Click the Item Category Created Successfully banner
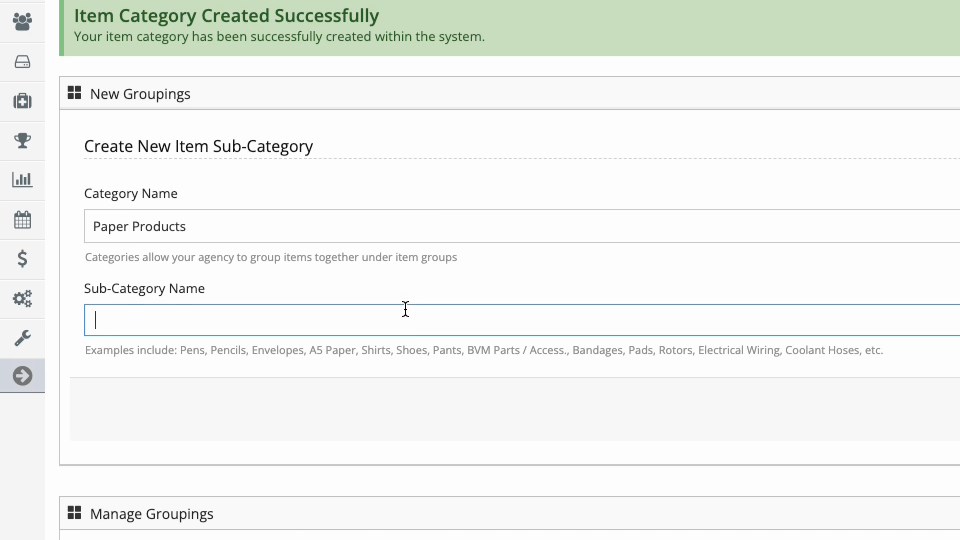 (x=509, y=28)
